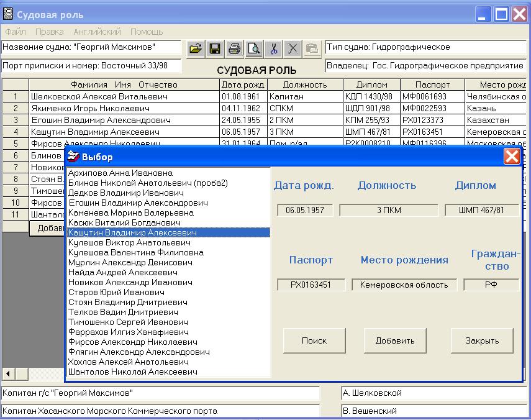Select Кулешова Валентина Филиповна in the list
Image resolution: width=531 pixels, height=420 pixels.
click(x=169, y=252)
